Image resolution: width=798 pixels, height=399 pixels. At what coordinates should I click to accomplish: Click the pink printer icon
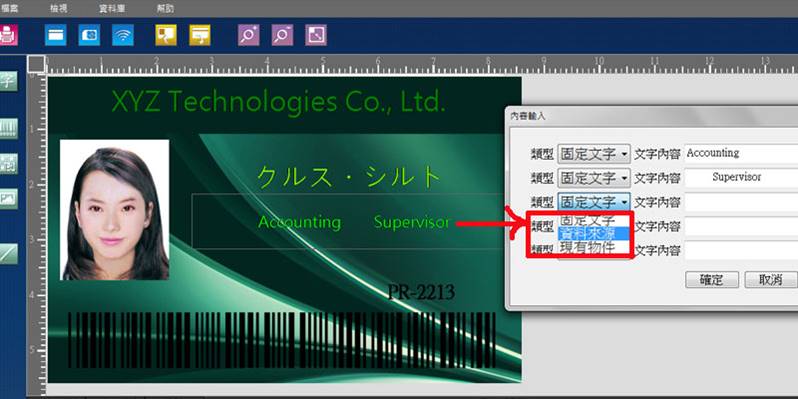point(8,35)
